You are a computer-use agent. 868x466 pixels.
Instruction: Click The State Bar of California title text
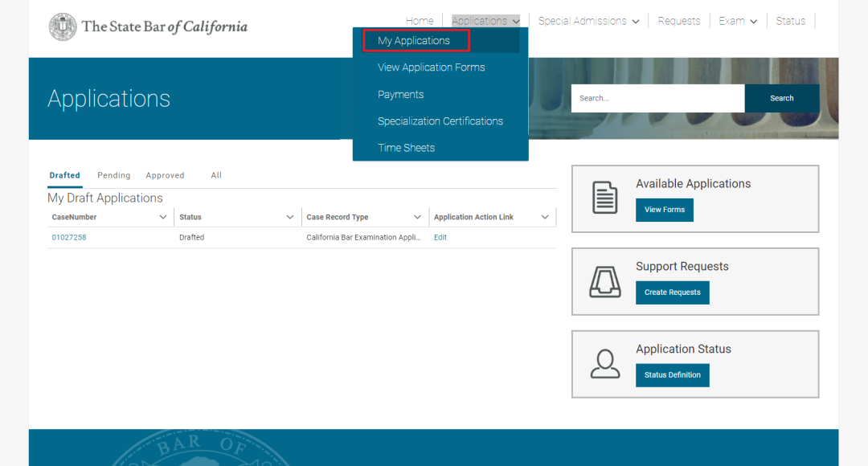pyautogui.click(x=165, y=27)
